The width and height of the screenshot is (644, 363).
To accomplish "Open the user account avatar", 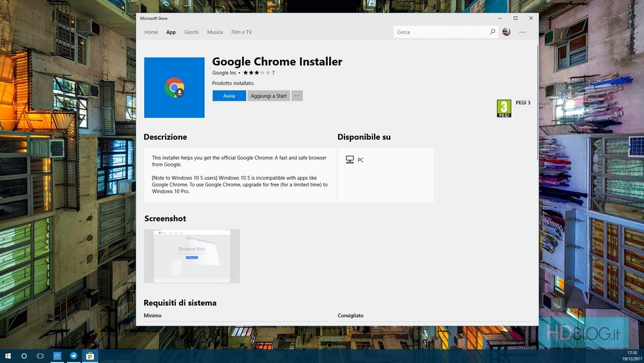I will tap(506, 32).
